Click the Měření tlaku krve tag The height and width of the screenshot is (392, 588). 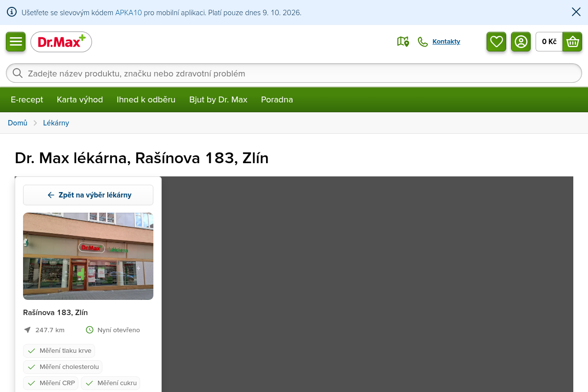(x=59, y=351)
